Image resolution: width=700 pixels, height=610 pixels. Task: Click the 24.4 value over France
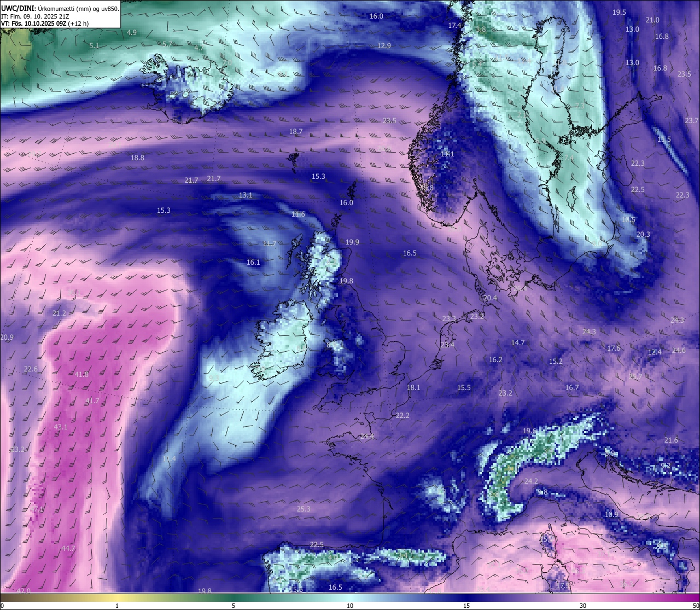coord(367,437)
